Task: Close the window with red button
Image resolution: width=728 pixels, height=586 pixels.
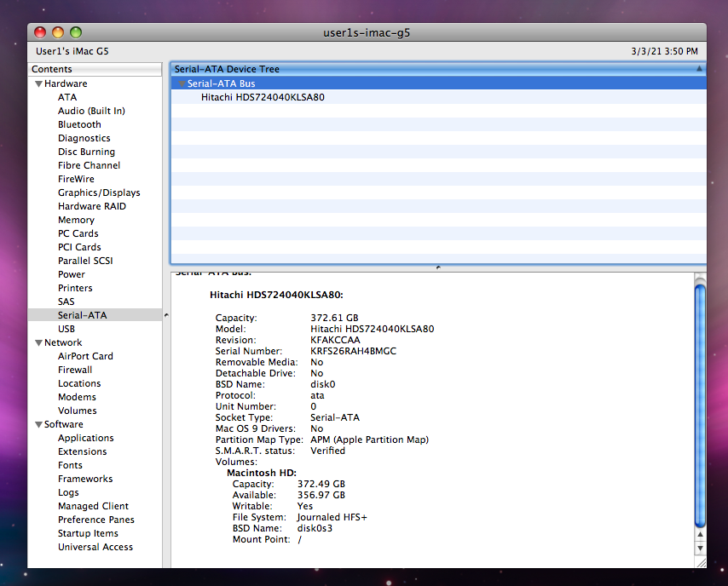Action: pos(40,32)
